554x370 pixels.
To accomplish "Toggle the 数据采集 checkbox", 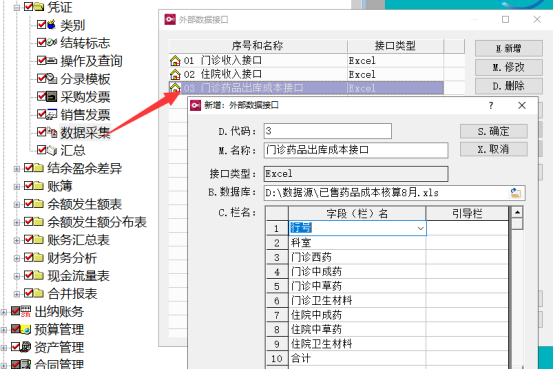I will click(x=42, y=132).
